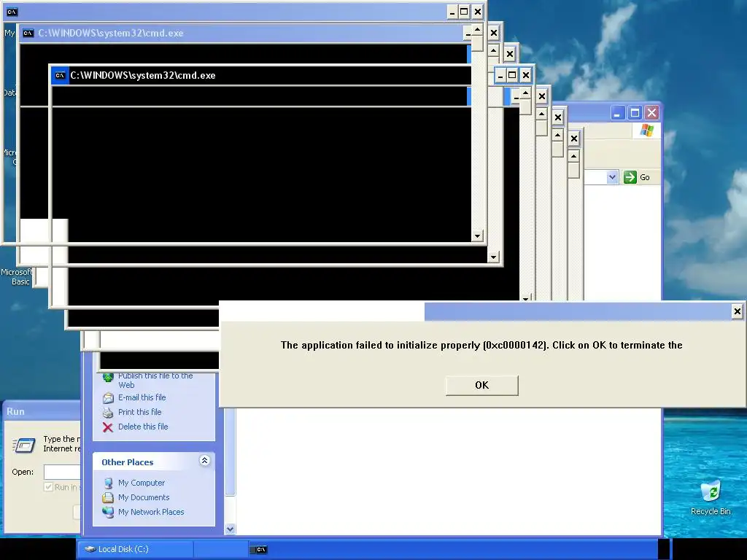Click the Open text field in Run dialog
This screenshot has height=560, width=747.
(x=62, y=472)
